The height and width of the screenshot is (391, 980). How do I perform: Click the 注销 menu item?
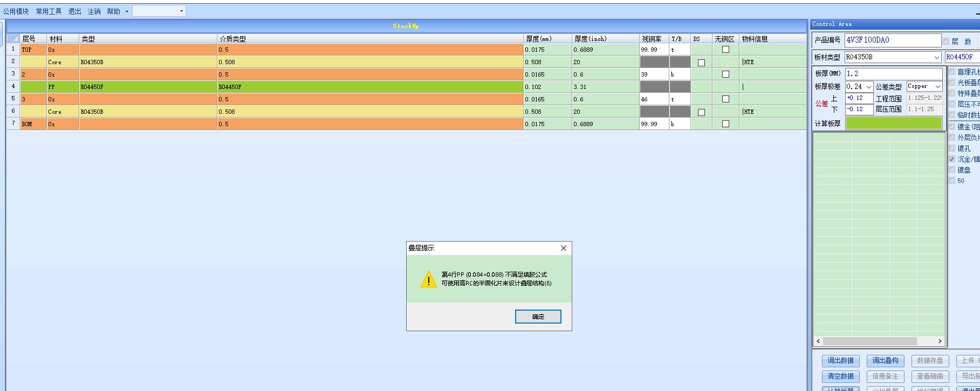tap(94, 11)
